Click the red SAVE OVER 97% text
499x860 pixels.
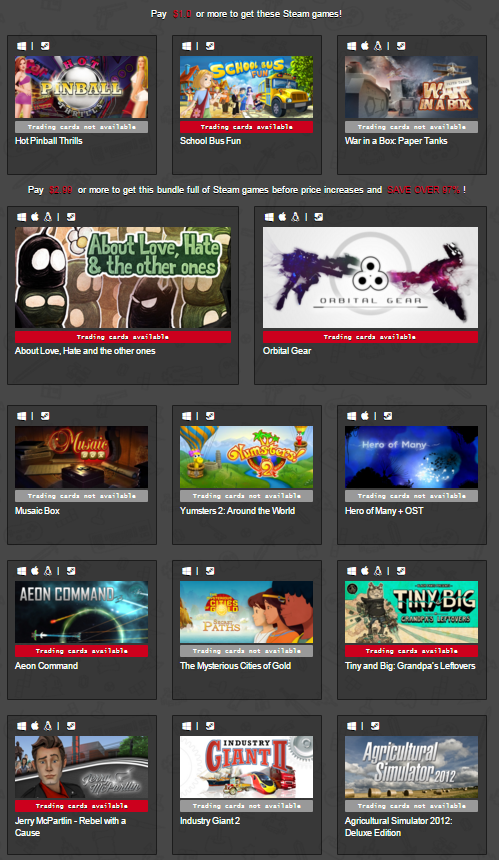[x=423, y=190]
